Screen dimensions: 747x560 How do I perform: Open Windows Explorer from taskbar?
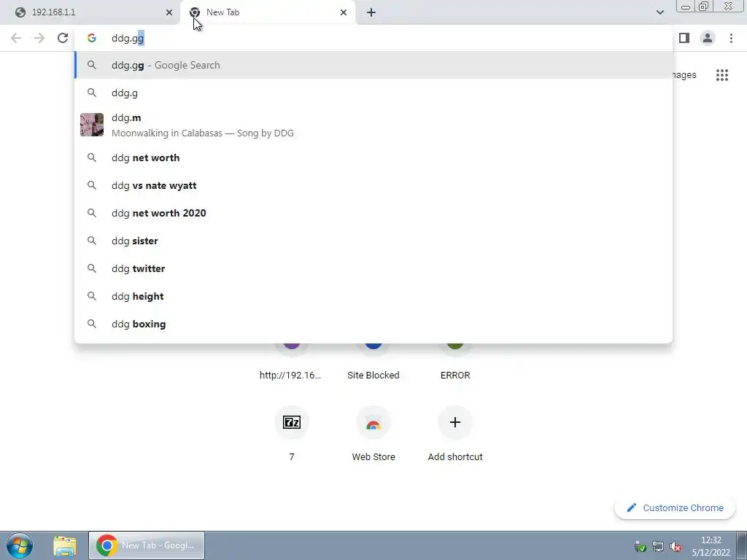pos(65,545)
